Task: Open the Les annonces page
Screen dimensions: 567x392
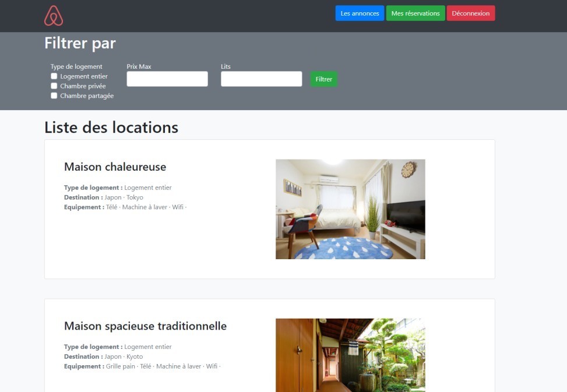Action: [360, 13]
